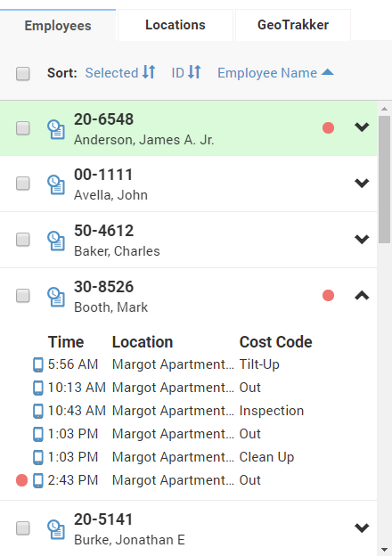The image size is (392, 556).
Task: Click sort arrows icon next to ID
Action: pyautogui.click(x=194, y=72)
